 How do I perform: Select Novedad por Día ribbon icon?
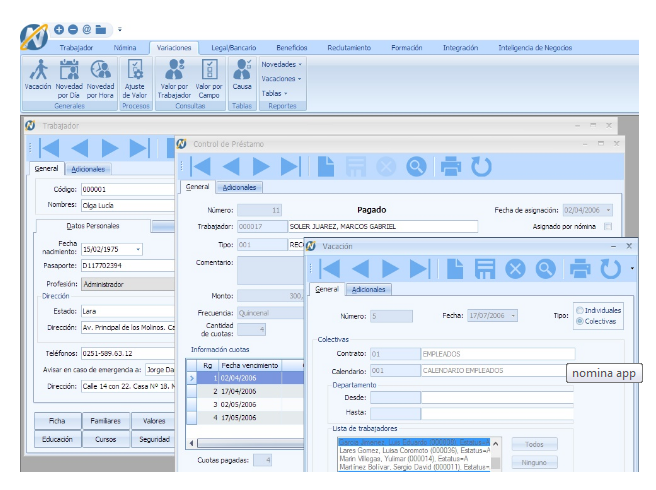[69, 79]
